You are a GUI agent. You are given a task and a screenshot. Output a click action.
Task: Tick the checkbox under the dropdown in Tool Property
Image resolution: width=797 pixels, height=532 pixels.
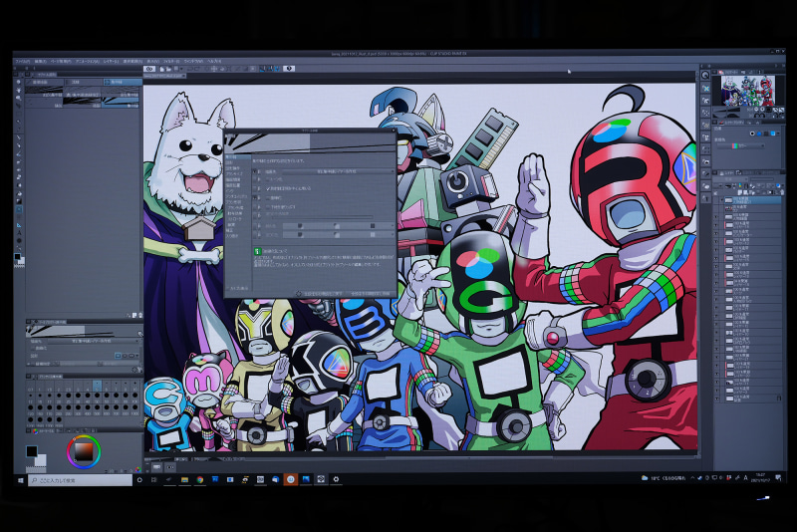pyautogui.click(x=34, y=348)
